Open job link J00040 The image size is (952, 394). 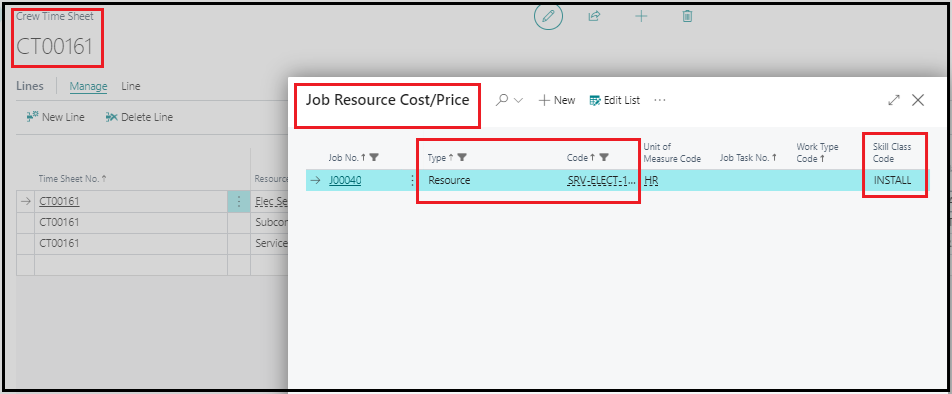point(345,180)
